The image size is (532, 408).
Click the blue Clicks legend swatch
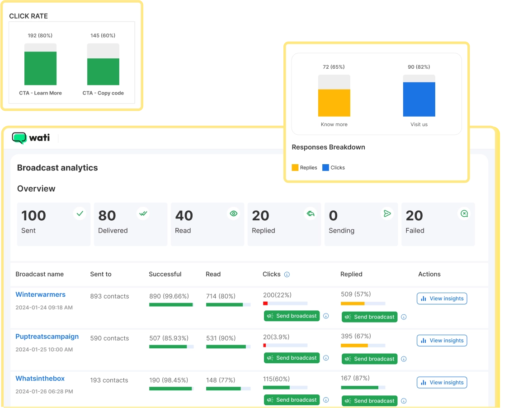(x=325, y=167)
